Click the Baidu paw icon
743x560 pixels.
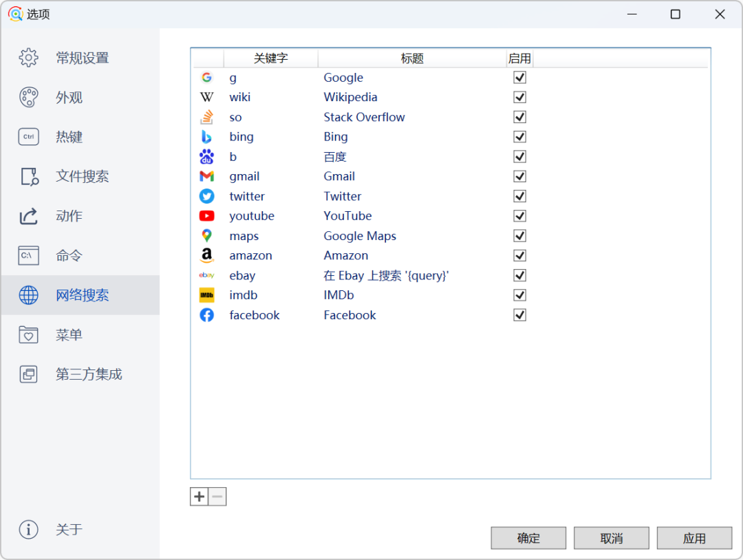click(x=206, y=156)
